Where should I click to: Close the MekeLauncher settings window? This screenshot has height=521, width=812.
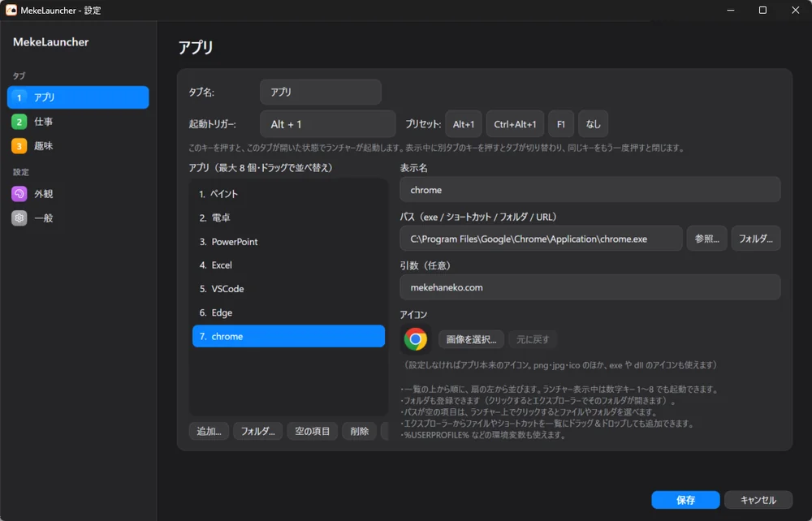796,10
